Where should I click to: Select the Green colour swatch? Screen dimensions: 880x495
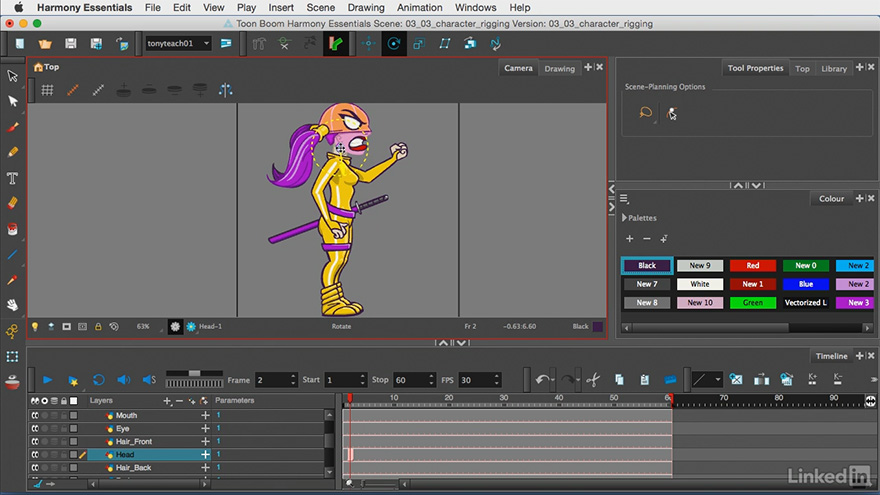click(x=752, y=302)
